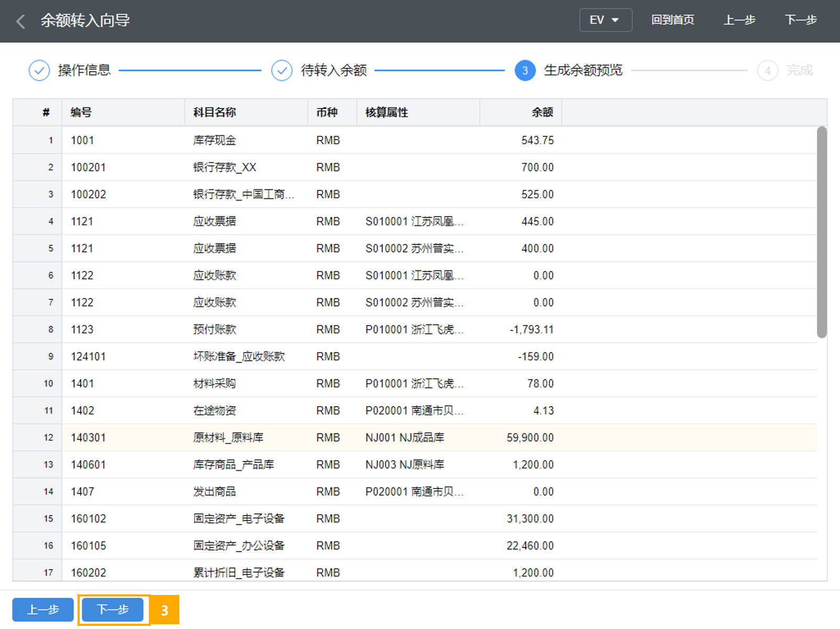This screenshot has height=629, width=840.
Task: Click the 生成余额预览 step label
Action: point(583,70)
